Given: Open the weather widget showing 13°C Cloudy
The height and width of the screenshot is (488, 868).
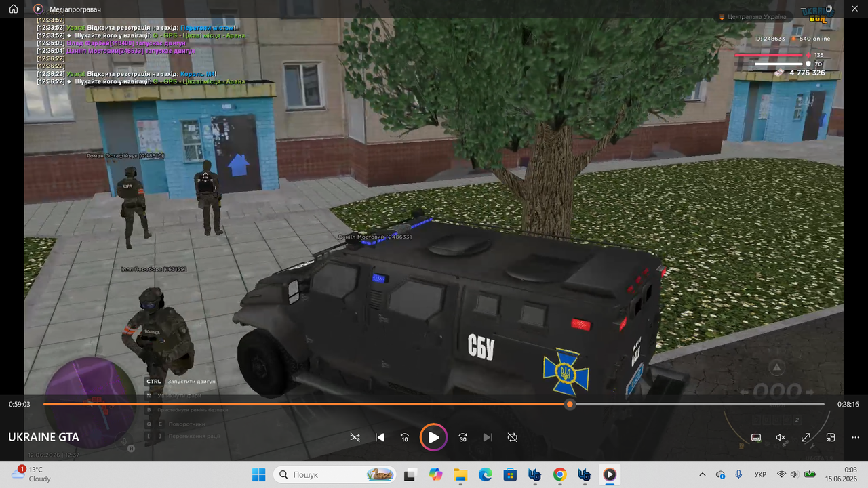Looking at the screenshot, I should (x=31, y=474).
